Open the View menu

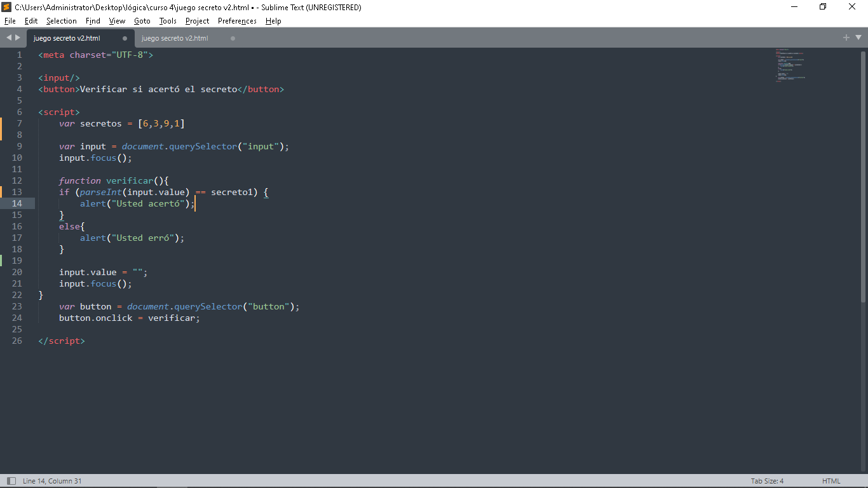(x=117, y=21)
